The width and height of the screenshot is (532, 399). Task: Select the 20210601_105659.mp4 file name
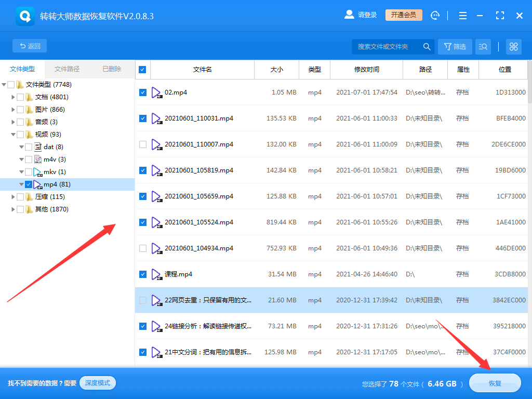pos(199,196)
